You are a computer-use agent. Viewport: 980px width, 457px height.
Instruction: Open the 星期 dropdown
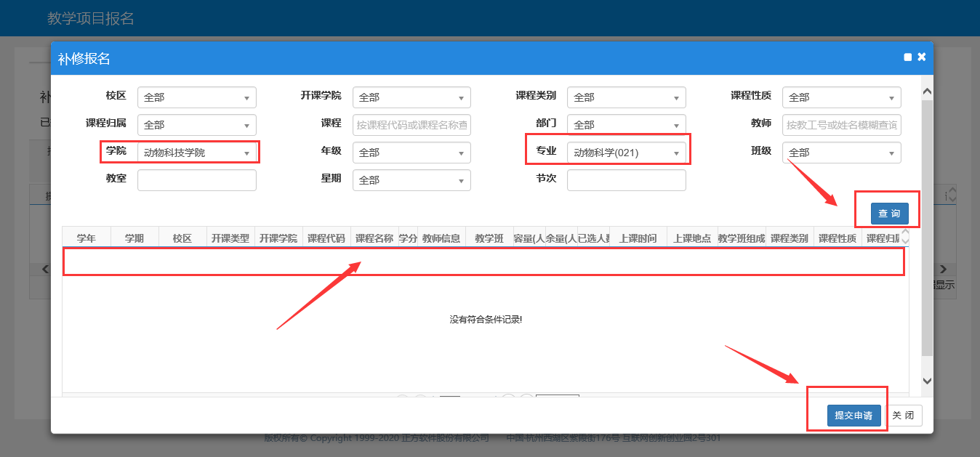(x=411, y=180)
